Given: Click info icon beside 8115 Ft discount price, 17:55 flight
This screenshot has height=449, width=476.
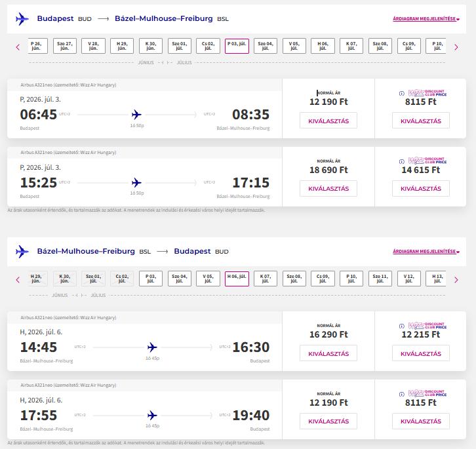Looking at the screenshot, I should [x=401, y=393].
